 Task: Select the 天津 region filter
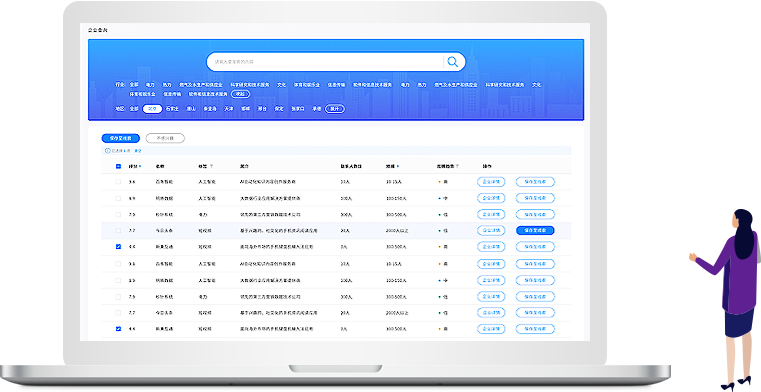(229, 109)
